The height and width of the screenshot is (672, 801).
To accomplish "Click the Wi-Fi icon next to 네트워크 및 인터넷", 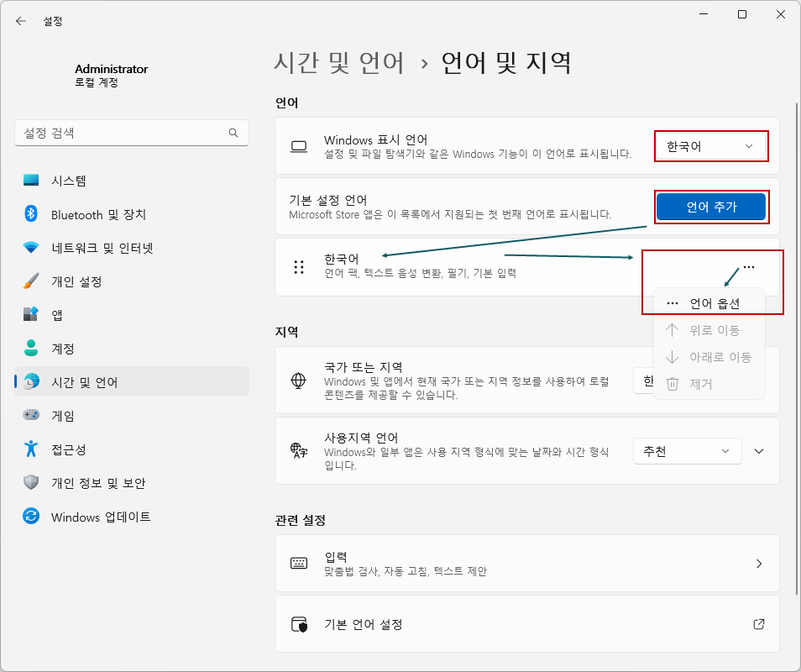I will coord(31,248).
